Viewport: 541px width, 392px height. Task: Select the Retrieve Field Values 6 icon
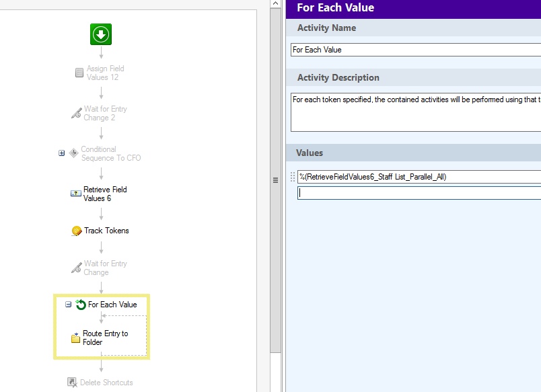pos(75,194)
